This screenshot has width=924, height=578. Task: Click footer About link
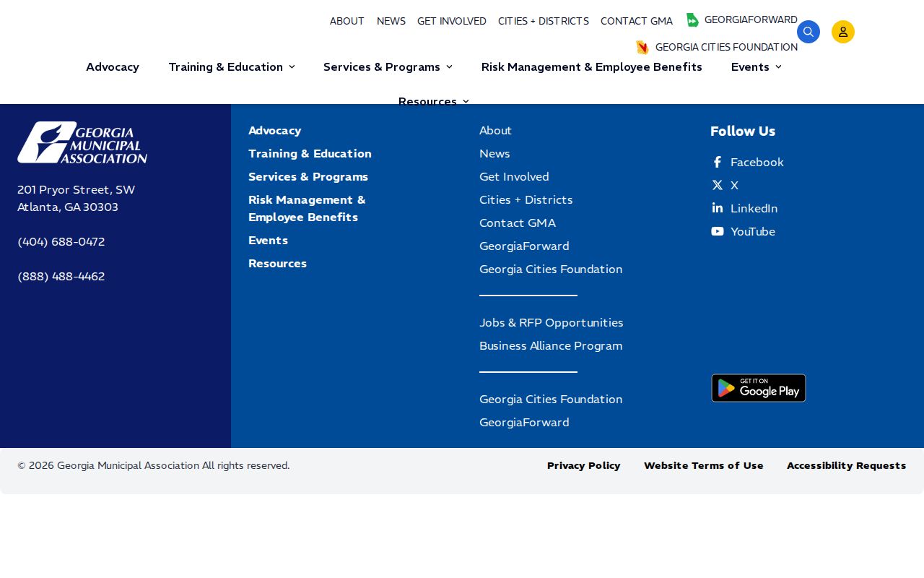(x=495, y=131)
